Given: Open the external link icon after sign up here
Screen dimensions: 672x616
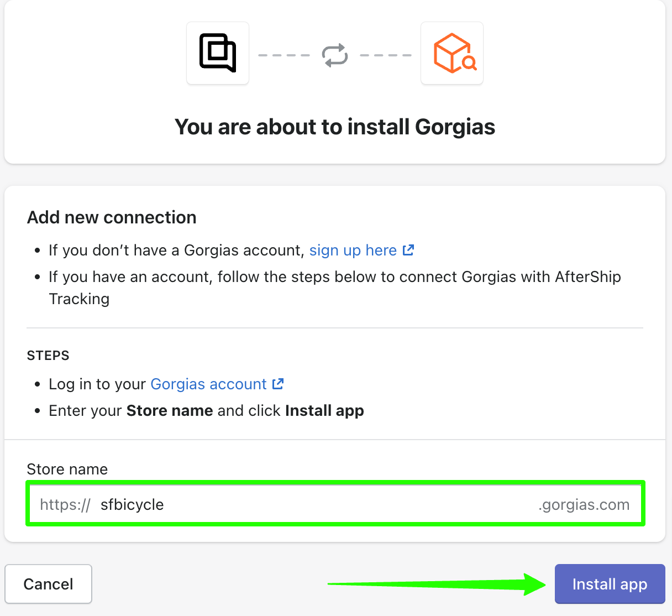Looking at the screenshot, I should click(x=408, y=250).
